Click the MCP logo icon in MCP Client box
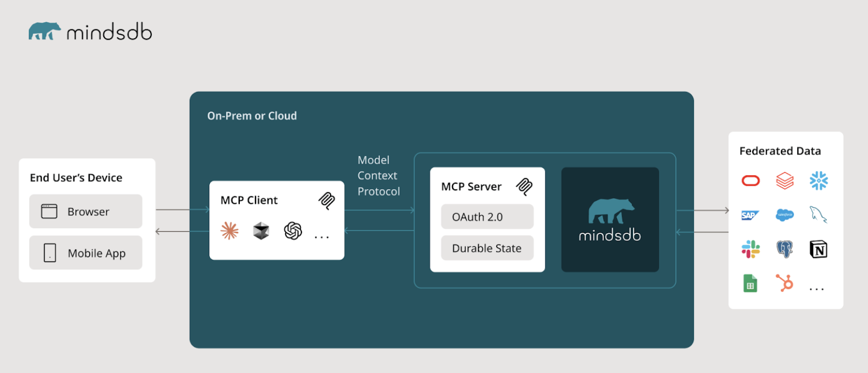Screen dimensions: 868x373 pos(326,201)
